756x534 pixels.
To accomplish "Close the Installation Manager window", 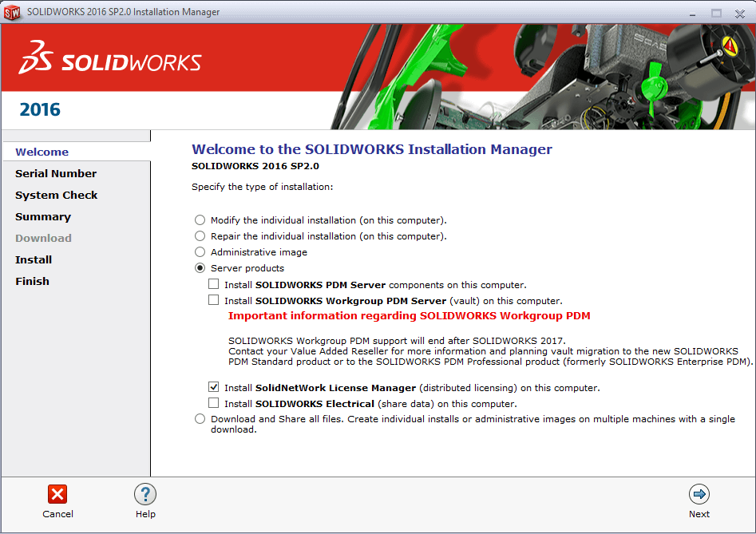I will 739,14.
